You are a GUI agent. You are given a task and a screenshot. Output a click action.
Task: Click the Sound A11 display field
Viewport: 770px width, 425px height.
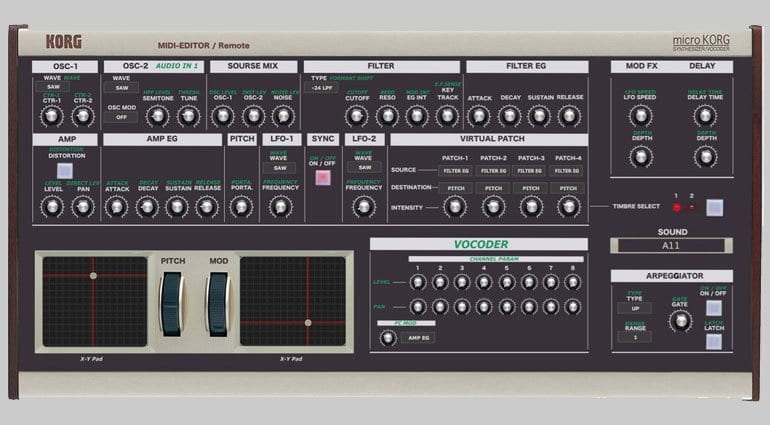click(671, 246)
